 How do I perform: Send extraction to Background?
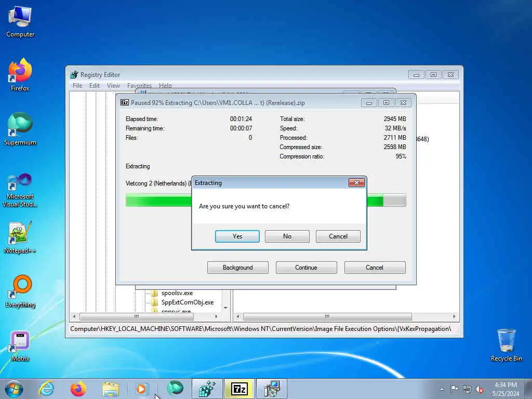(x=238, y=268)
